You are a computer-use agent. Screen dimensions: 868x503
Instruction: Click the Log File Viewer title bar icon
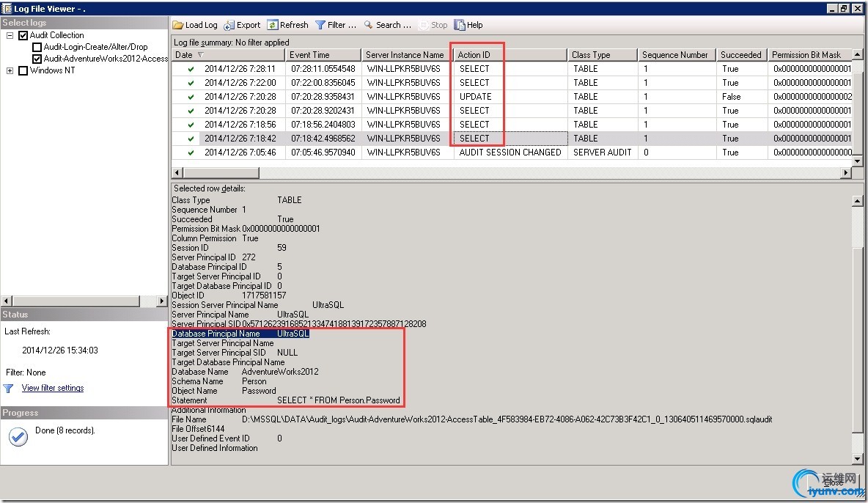coord(6,8)
